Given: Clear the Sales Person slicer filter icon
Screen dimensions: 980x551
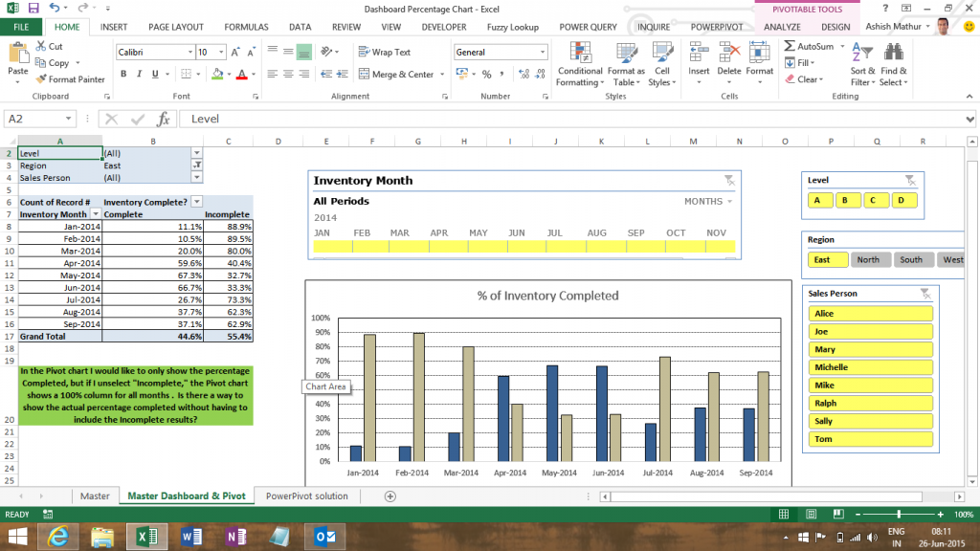Looking at the screenshot, I should coord(925,294).
